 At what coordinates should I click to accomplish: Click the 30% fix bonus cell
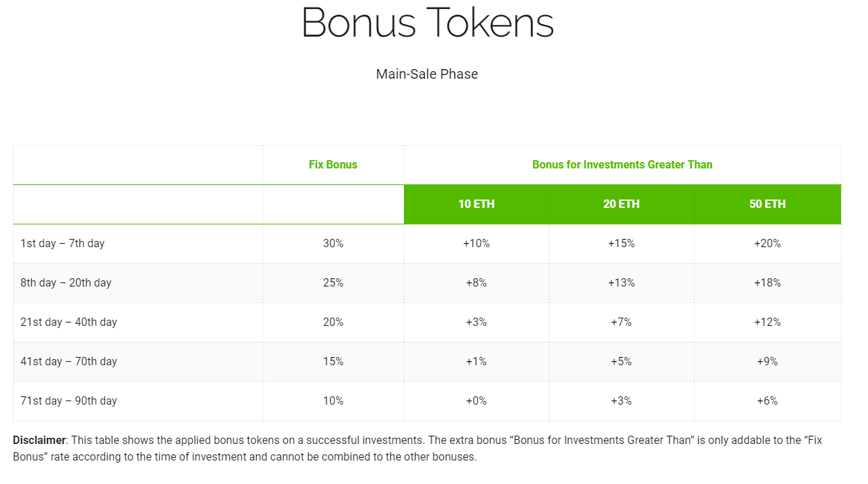333,243
